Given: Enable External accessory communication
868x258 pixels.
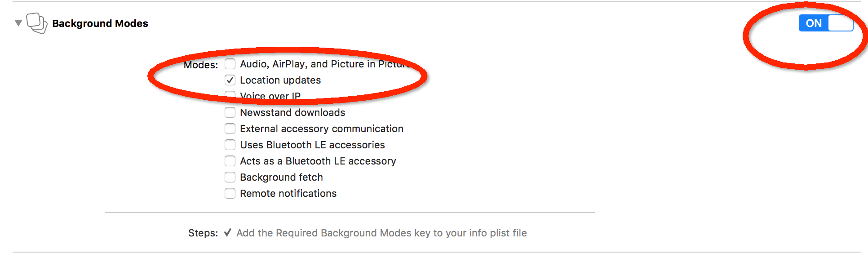Looking at the screenshot, I should click(x=230, y=129).
